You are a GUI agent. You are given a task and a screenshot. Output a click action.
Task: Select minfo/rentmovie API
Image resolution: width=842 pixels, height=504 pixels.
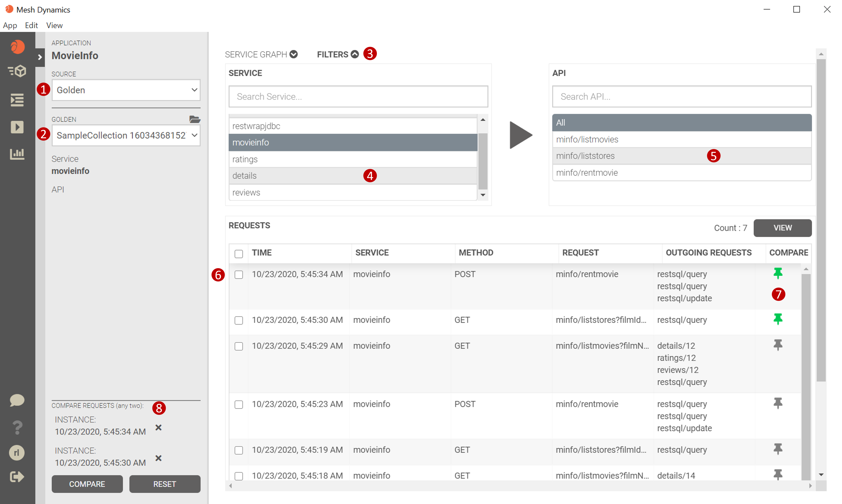[x=682, y=172]
